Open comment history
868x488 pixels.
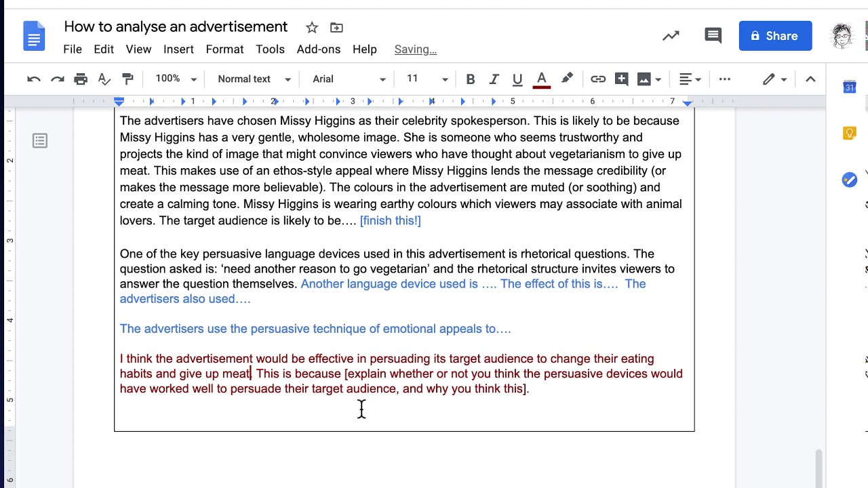tap(713, 36)
